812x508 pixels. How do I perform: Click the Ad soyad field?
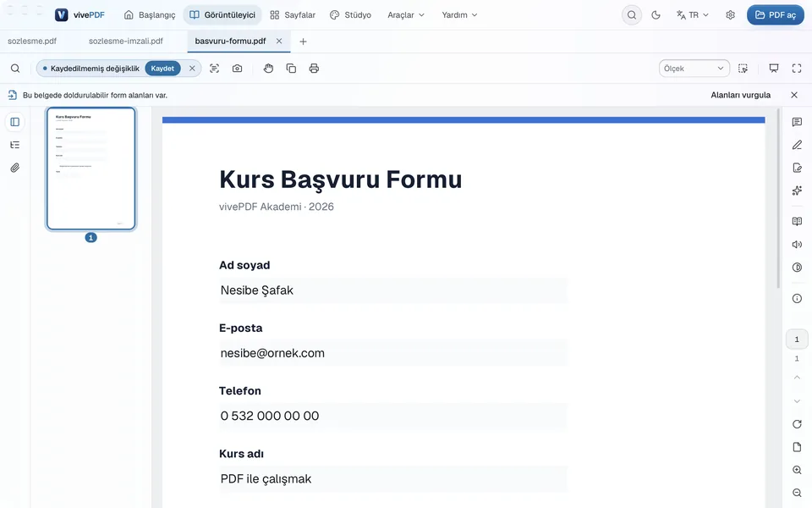[393, 290]
